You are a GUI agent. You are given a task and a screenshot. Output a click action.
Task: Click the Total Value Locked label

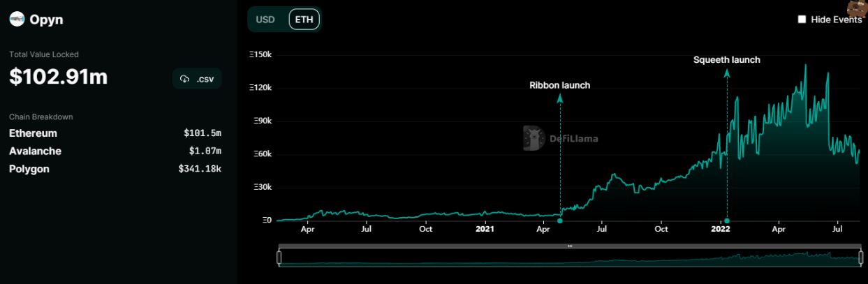[x=44, y=54]
